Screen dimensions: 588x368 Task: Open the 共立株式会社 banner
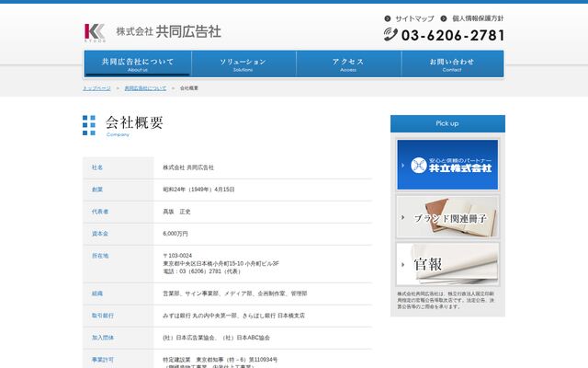click(447, 165)
